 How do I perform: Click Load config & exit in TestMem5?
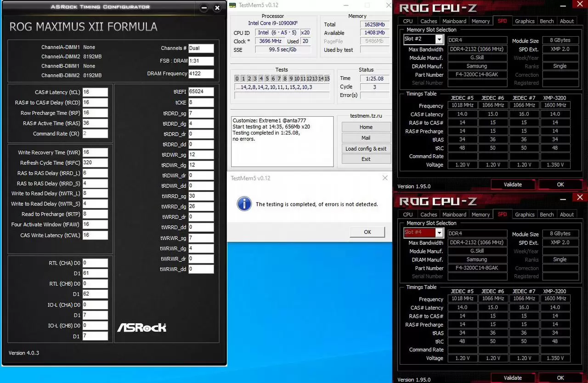(366, 149)
